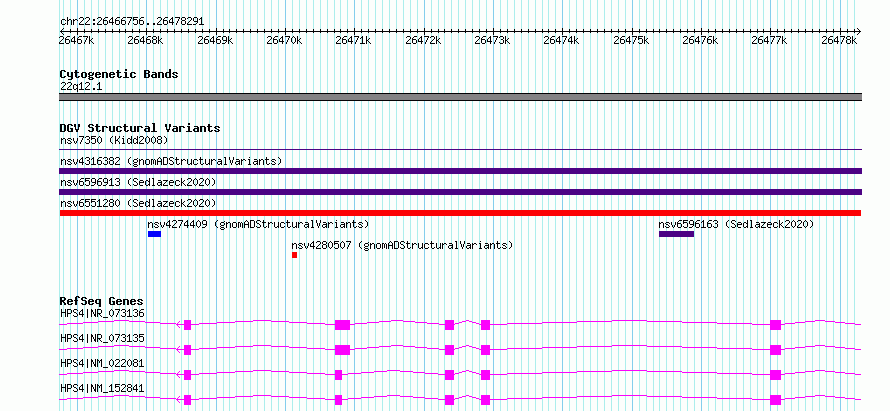Select the thin nsv7350 variant line

(460, 150)
